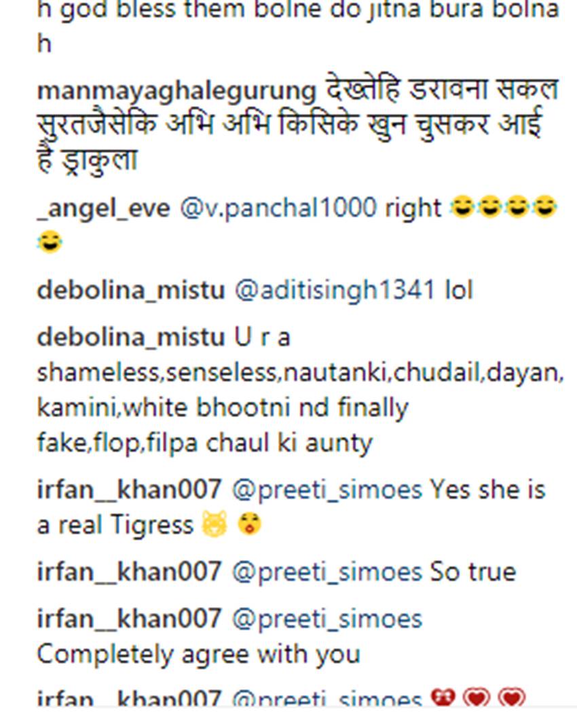Click the 'Completely agree with you' comment text

198,654
